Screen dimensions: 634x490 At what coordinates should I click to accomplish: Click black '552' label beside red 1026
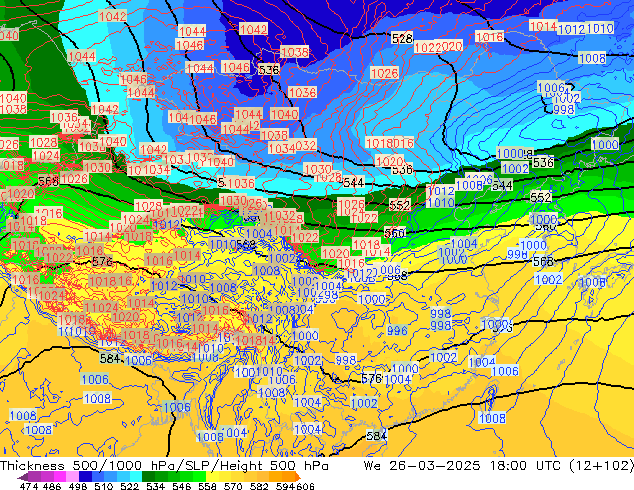(399, 205)
